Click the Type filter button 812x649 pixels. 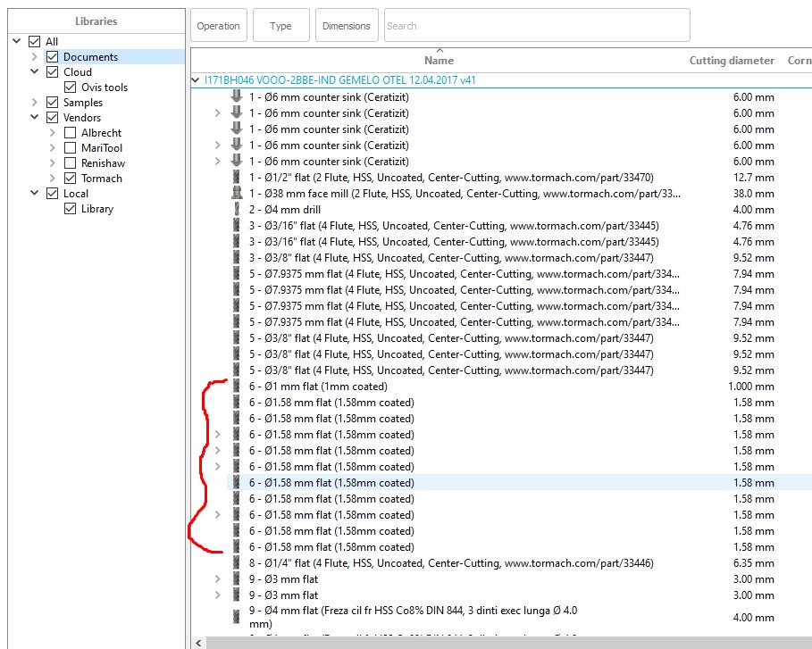(x=280, y=25)
